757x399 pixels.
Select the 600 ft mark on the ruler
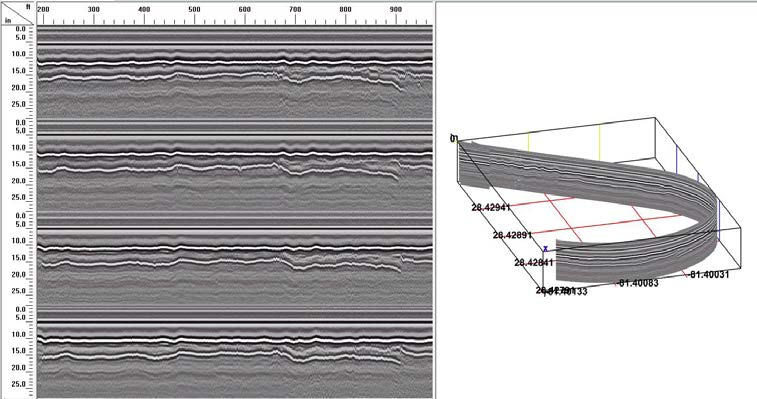245,10
